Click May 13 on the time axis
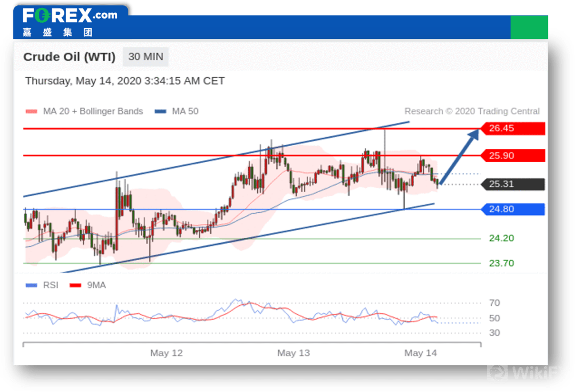Viewport: 575px width, 392px height. pyautogui.click(x=293, y=353)
